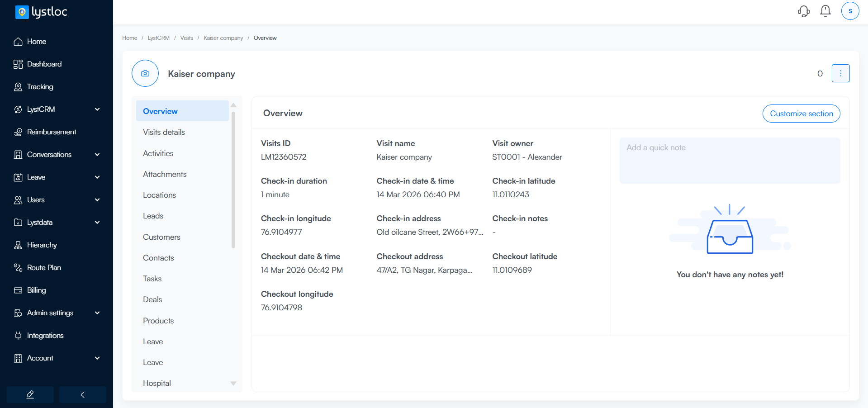Open the notifications bell
This screenshot has height=408, width=868.
(825, 11)
